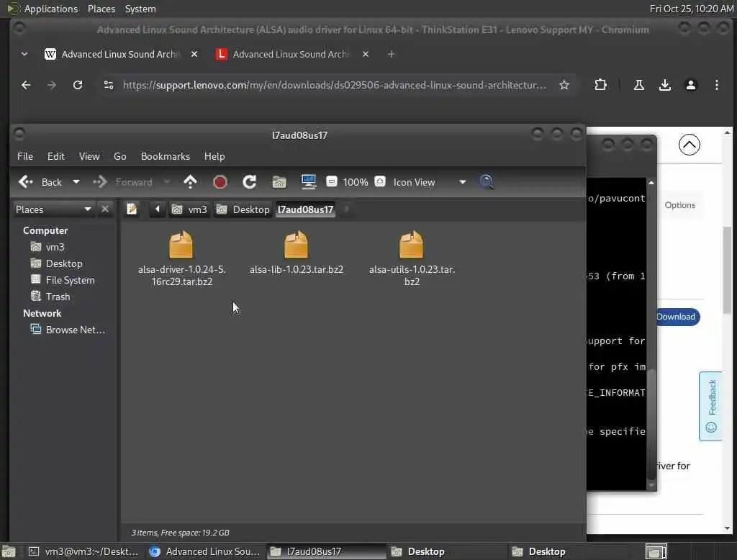This screenshot has width=737, height=560.
Task: Select vm3 in the path bar
Action: 189,209
